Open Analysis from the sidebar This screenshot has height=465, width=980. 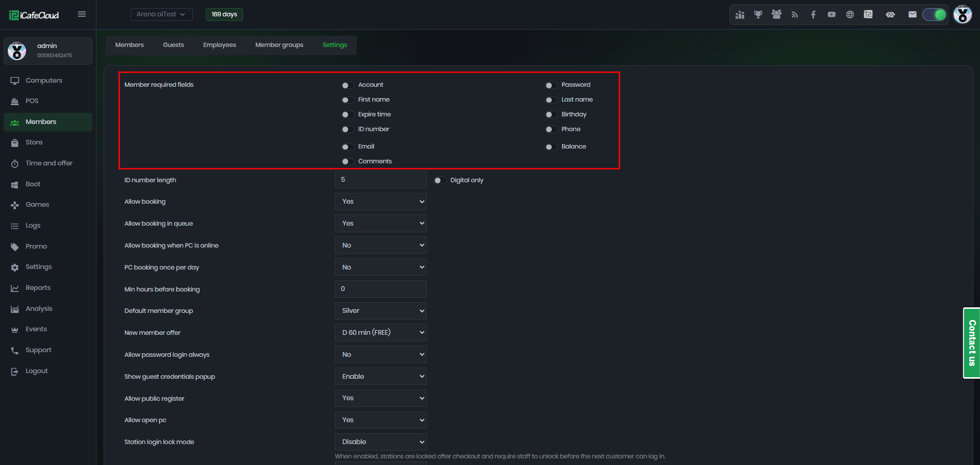[48, 309]
